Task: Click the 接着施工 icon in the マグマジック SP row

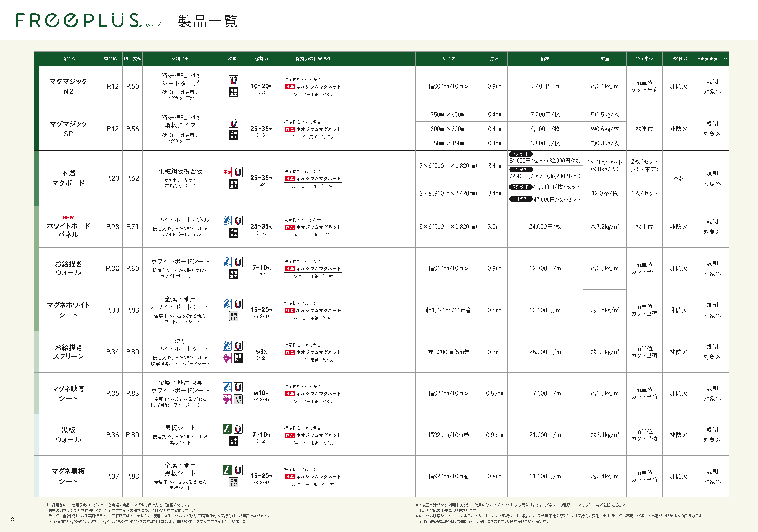Action: pyautogui.click(x=233, y=135)
